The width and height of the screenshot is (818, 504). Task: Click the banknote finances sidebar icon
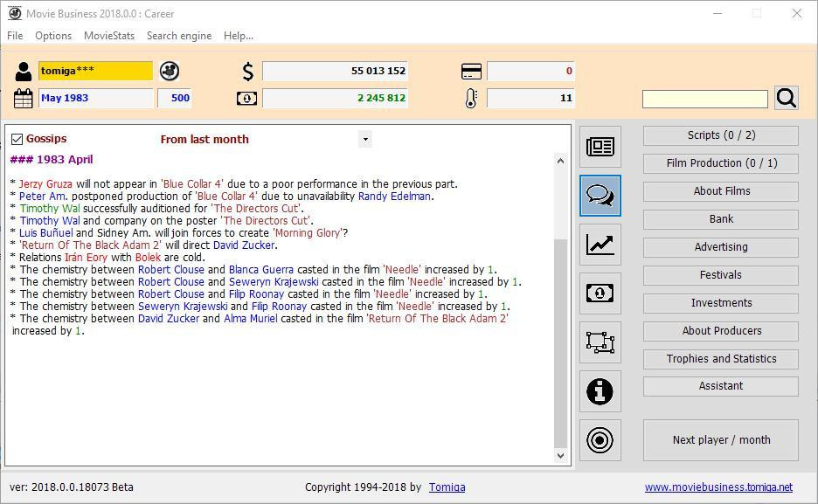pyautogui.click(x=600, y=293)
